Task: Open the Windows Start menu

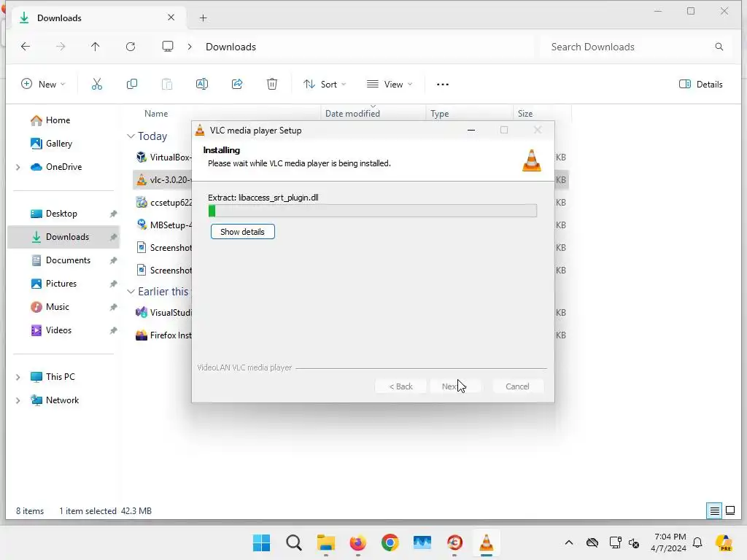Action: [x=262, y=542]
